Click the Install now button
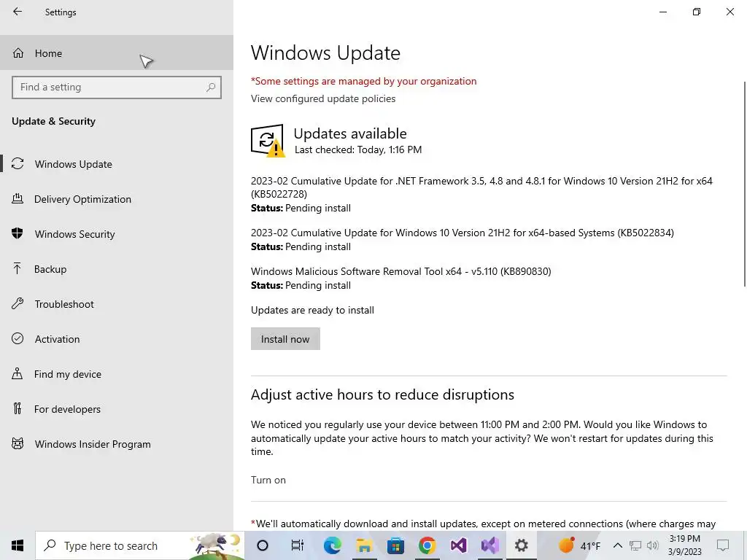This screenshot has width=747, height=560. 285,339
